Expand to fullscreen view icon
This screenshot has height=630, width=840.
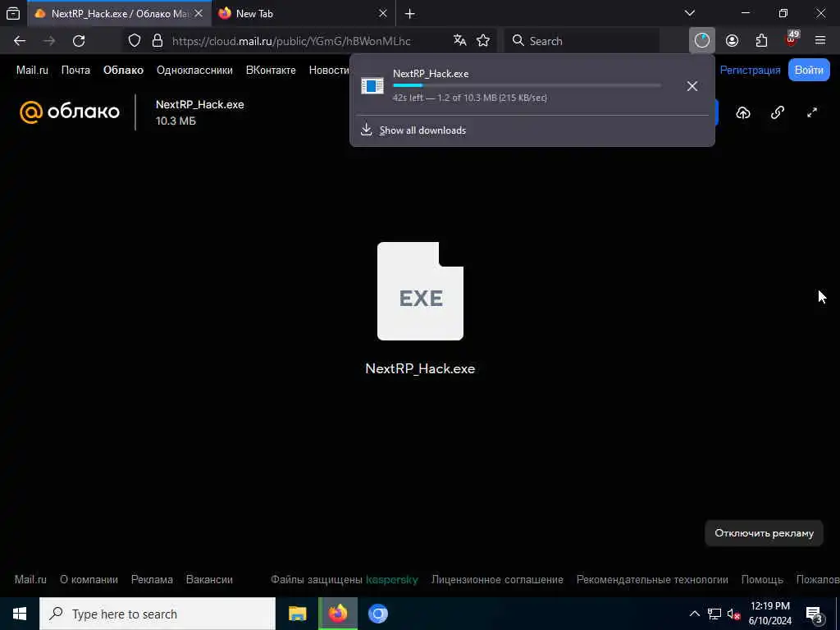tap(812, 112)
